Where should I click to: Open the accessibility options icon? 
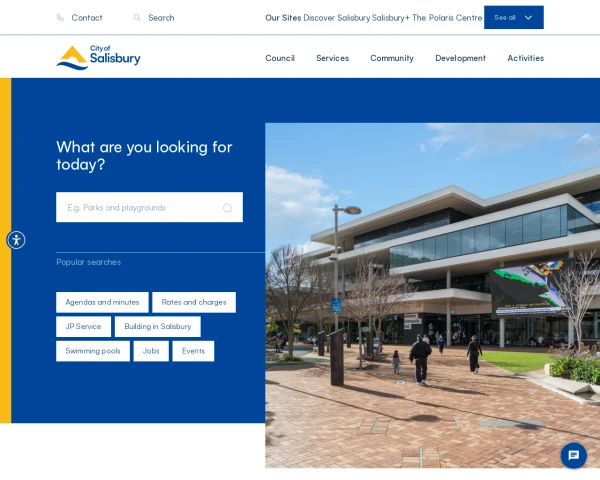pyautogui.click(x=16, y=240)
